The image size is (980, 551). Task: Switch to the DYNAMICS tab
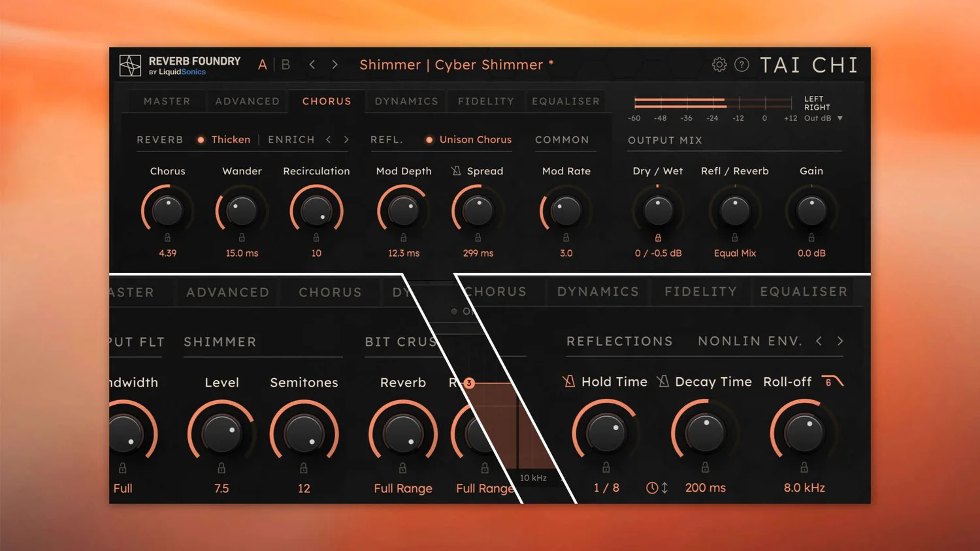coord(406,101)
